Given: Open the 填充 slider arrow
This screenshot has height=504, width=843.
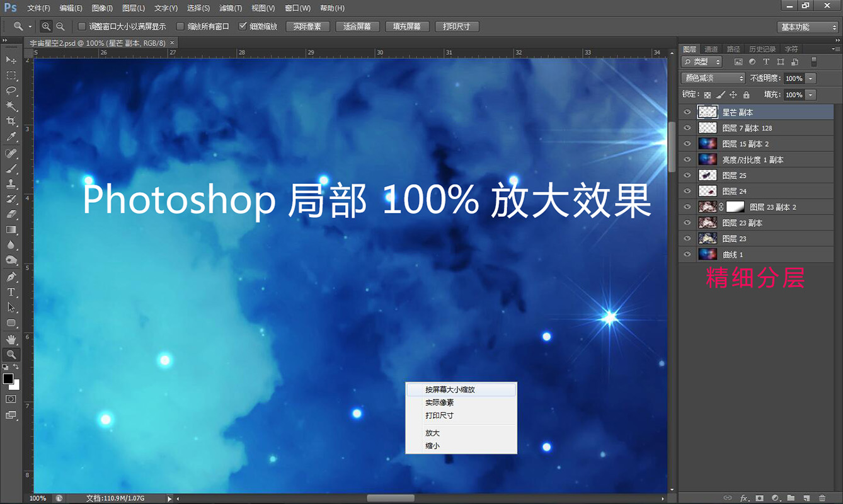Looking at the screenshot, I should tap(810, 95).
